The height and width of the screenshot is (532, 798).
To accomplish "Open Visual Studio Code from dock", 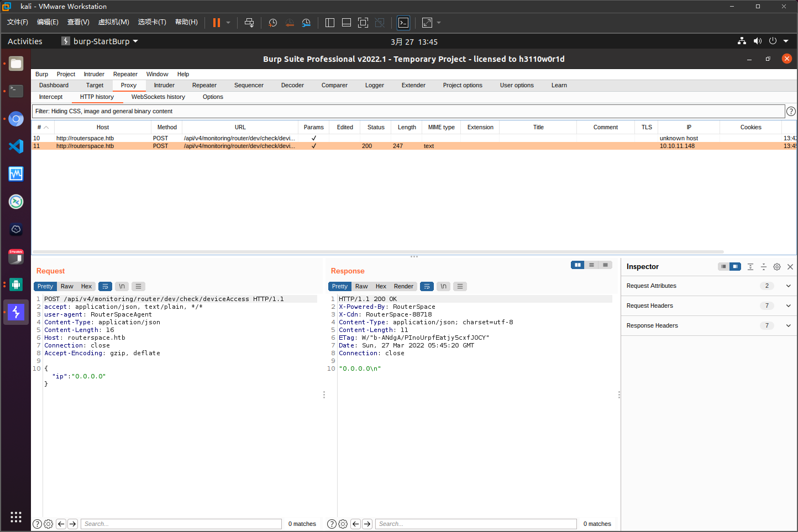I will tap(16, 146).
